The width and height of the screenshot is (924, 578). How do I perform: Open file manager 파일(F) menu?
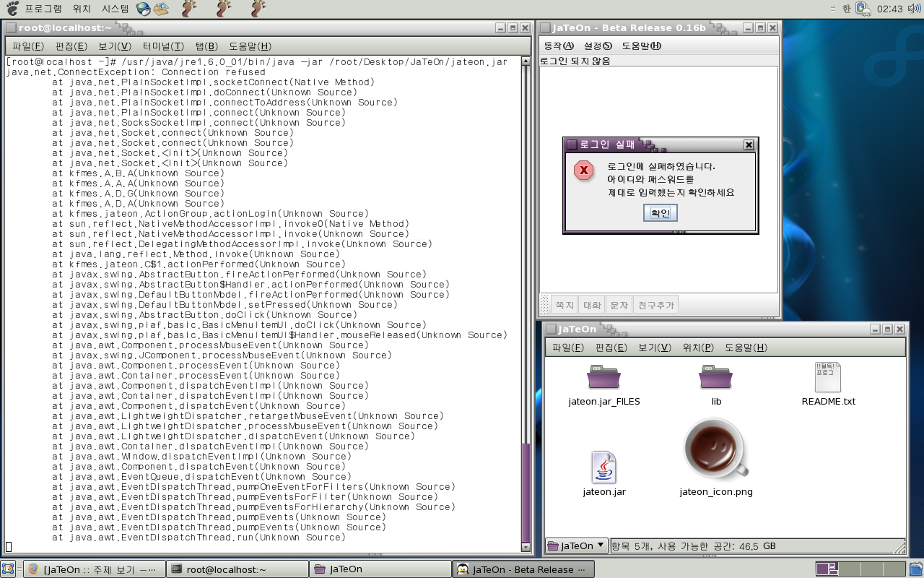(x=568, y=348)
